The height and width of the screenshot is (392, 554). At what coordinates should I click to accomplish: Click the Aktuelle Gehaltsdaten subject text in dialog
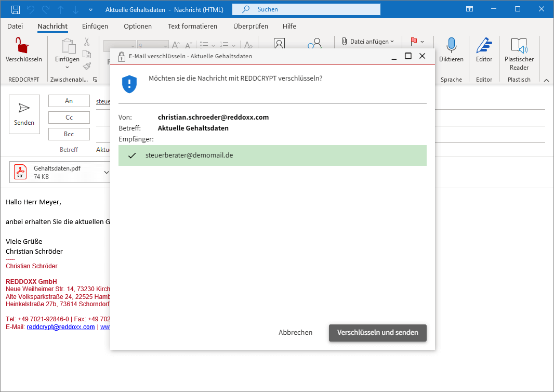193,128
